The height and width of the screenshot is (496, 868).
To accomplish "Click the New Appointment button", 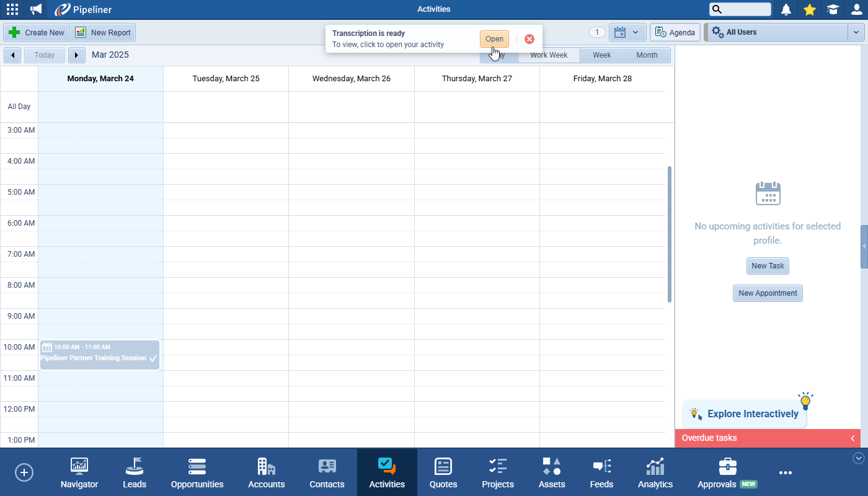I will pos(768,293).
